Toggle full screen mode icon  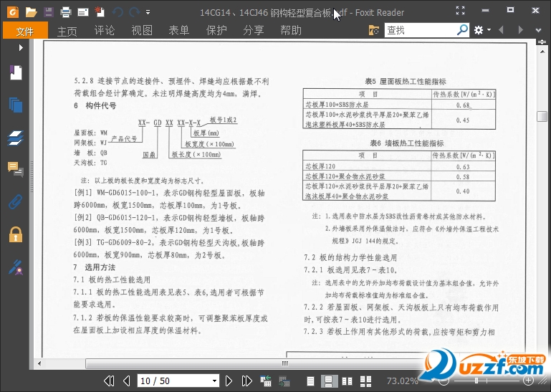click(x=460, y=11)
